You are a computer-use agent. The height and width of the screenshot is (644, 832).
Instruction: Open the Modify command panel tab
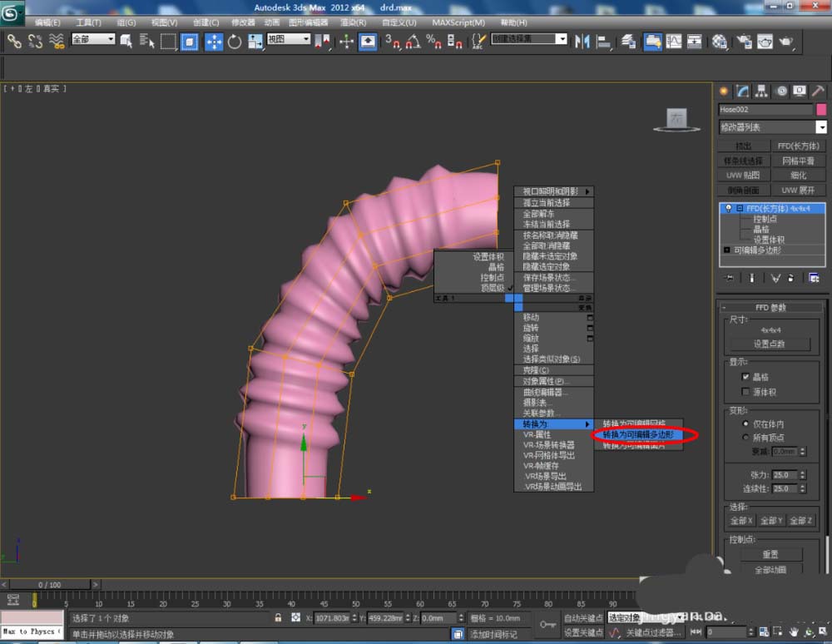(742, 91)
